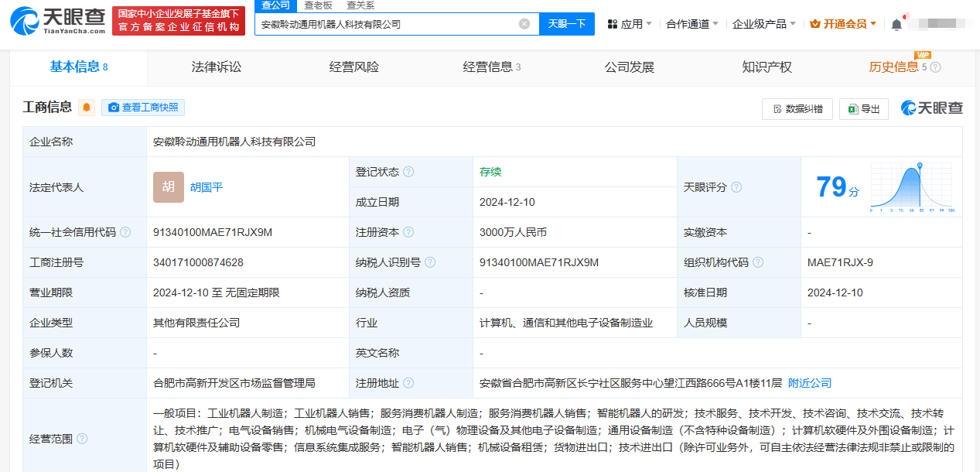
Task: Click the company name search input field
Action: pos(387,24)
